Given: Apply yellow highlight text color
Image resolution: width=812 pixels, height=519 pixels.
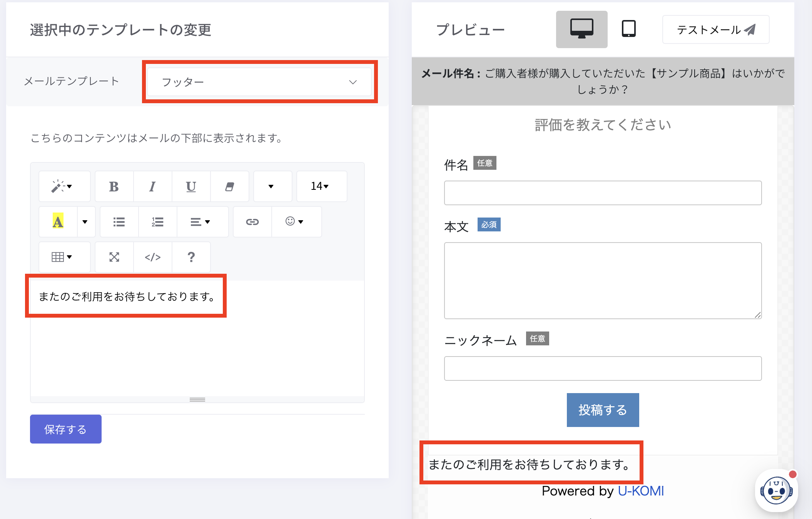Looking at the screenshot, I should coord(58,222).
